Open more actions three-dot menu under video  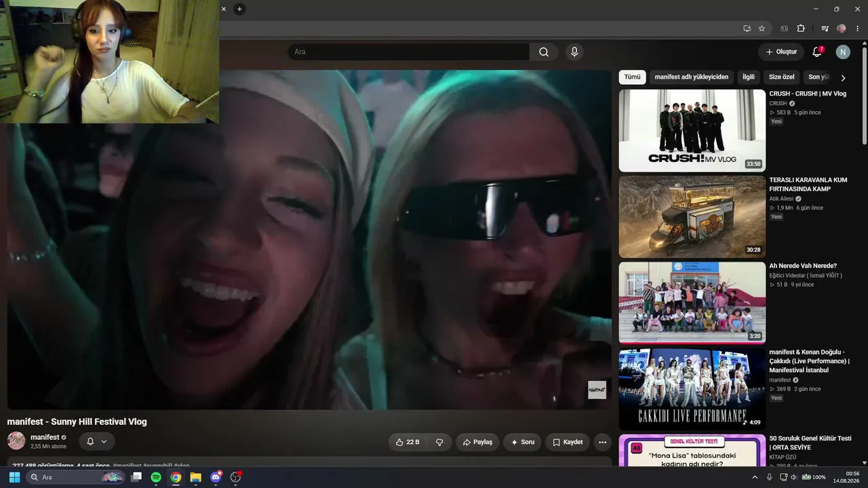602,442
